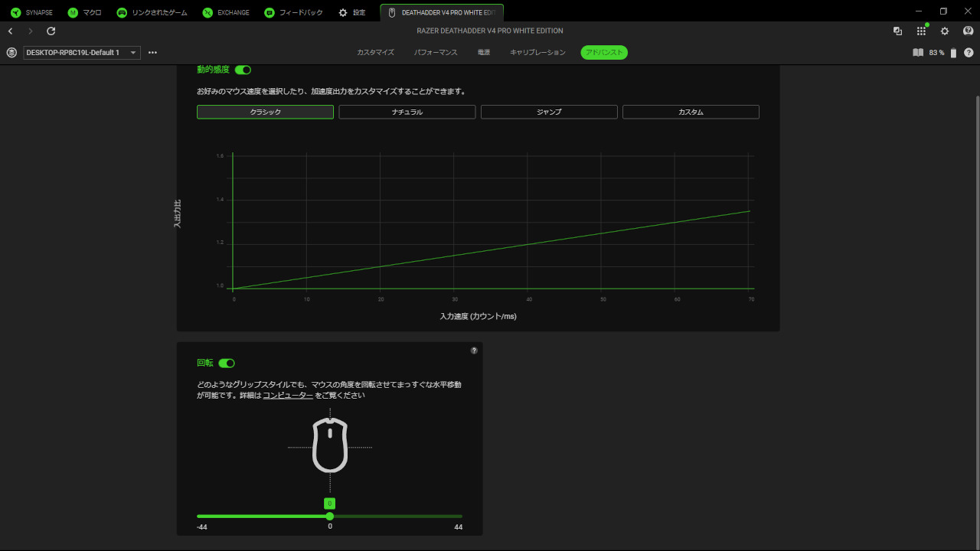
Task: Open the profile three-dots menu
Action: (152, 53)
